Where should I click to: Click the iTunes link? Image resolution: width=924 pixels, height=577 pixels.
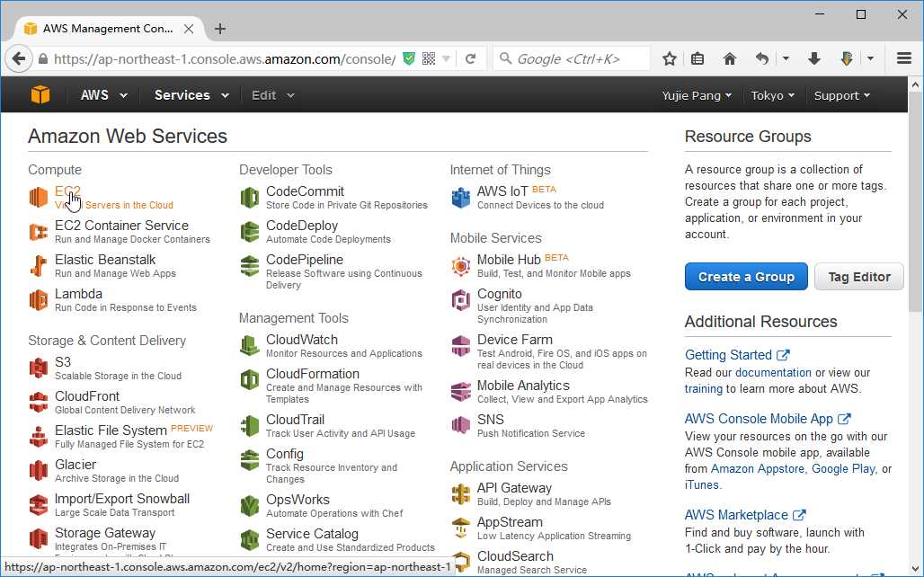click(x=701, y=484)
